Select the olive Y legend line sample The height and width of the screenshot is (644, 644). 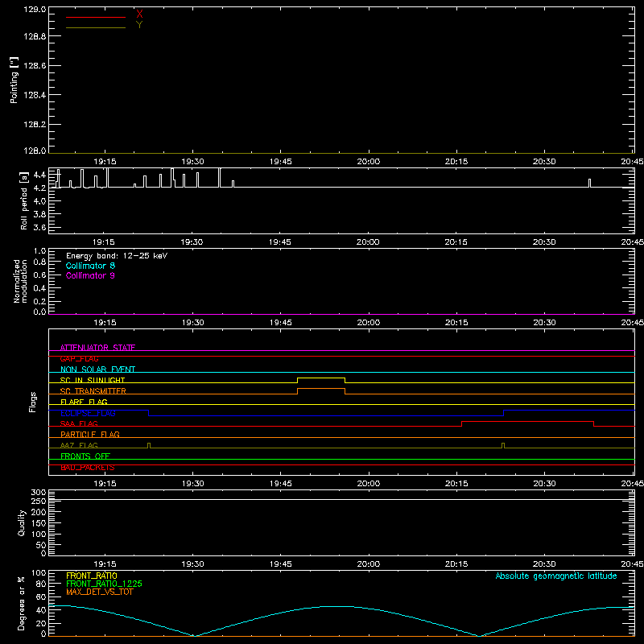[96, 28]
